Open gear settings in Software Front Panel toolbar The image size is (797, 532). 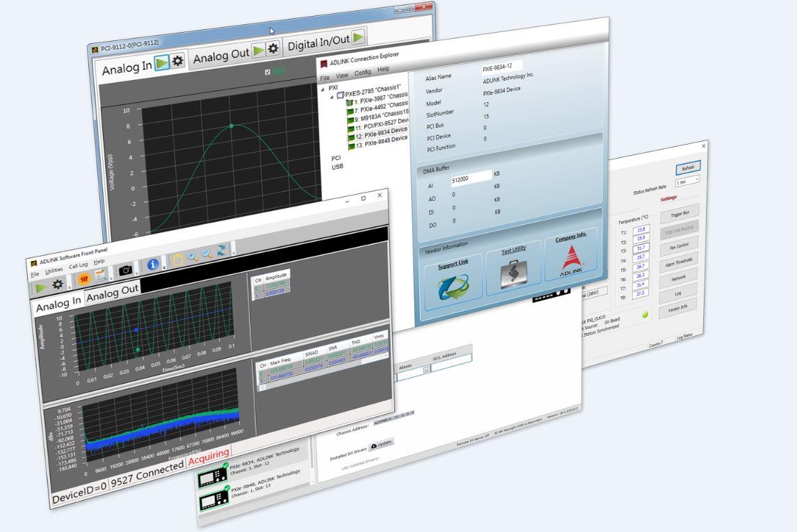pos(58,284)
